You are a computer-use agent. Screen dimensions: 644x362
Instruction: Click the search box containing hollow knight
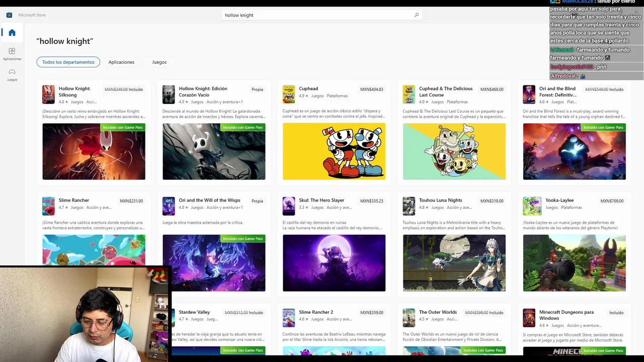[x=322, y=15]
